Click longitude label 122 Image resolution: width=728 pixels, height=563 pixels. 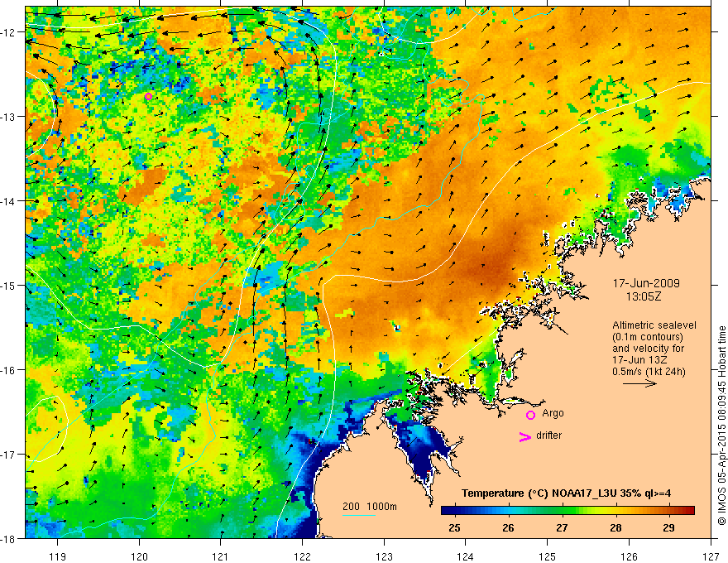(x=302, y=556)
